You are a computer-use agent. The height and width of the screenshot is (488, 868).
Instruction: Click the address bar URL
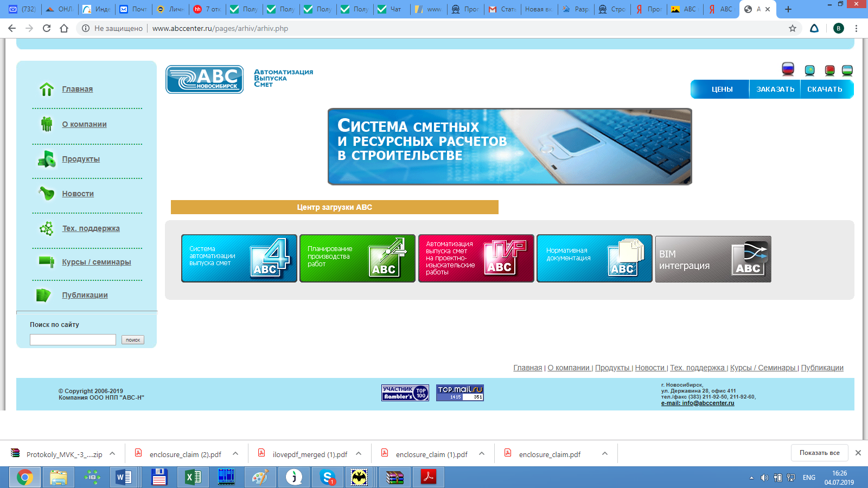click(220, 28)
